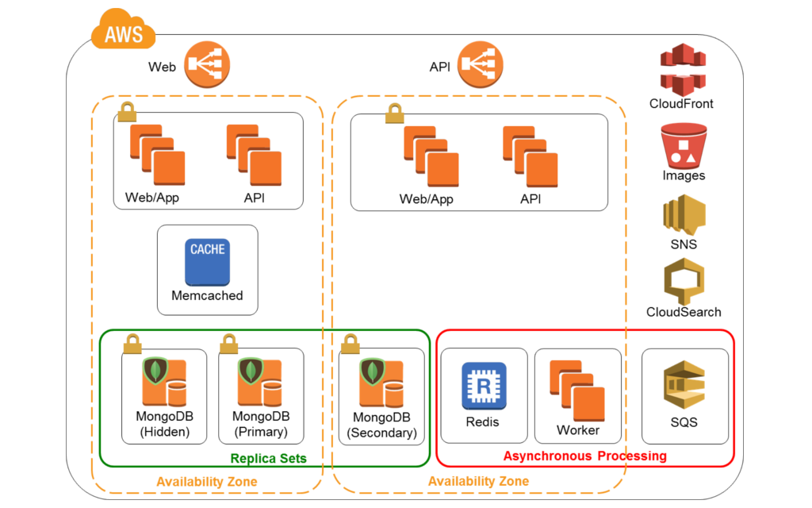Click the MongoDB (Hidden) icon

(x=164, y=382)
